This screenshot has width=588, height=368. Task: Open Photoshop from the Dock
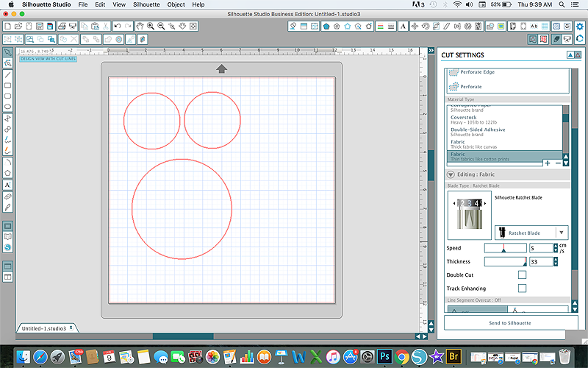coord(384,356)
